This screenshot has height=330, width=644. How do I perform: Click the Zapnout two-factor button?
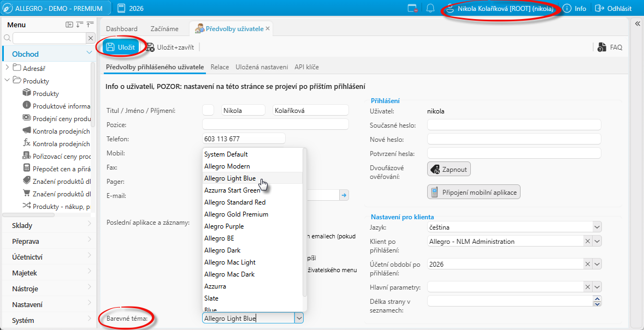[449, 169]
